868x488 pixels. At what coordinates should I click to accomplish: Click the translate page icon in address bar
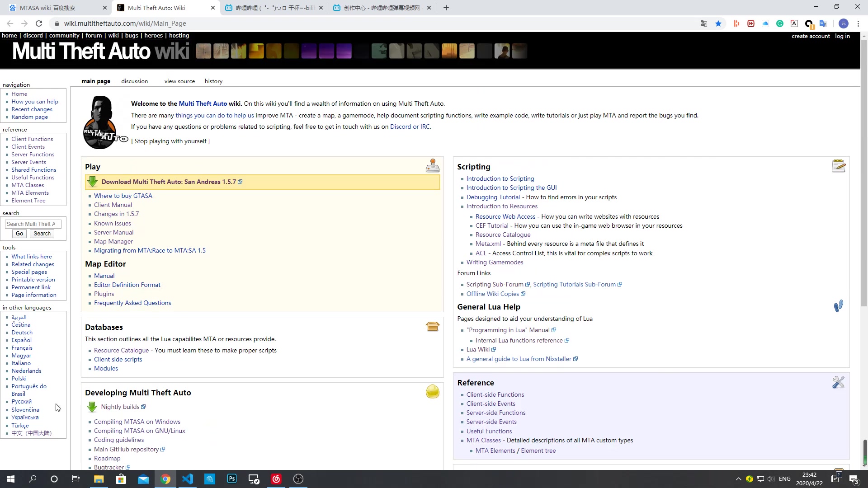704,23
